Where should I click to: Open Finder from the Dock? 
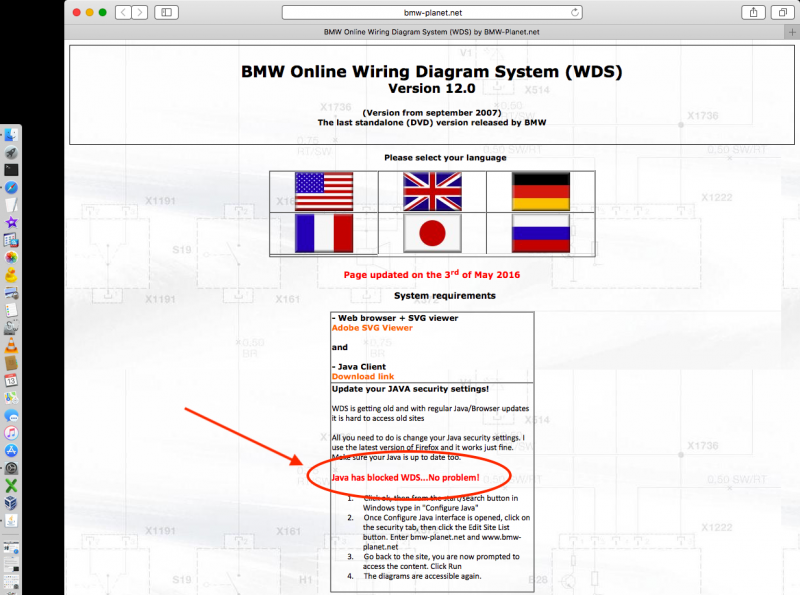(11, 135)
